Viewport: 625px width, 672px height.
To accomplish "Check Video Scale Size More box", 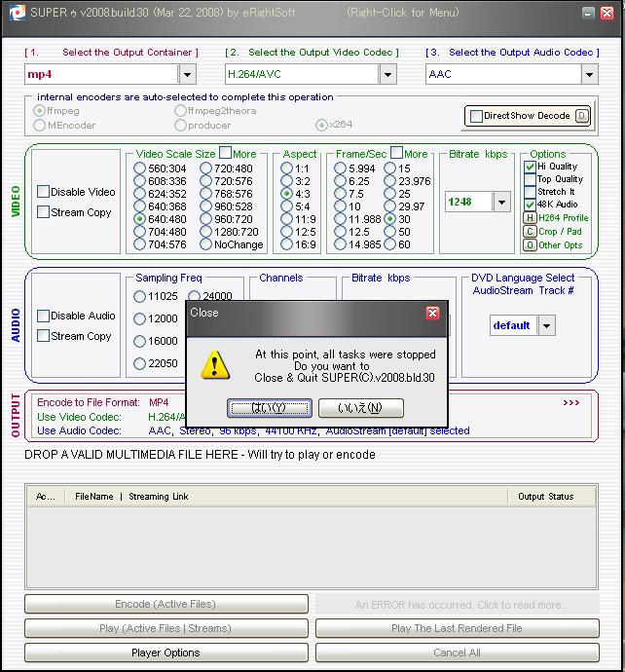I will tap(225, 152).
